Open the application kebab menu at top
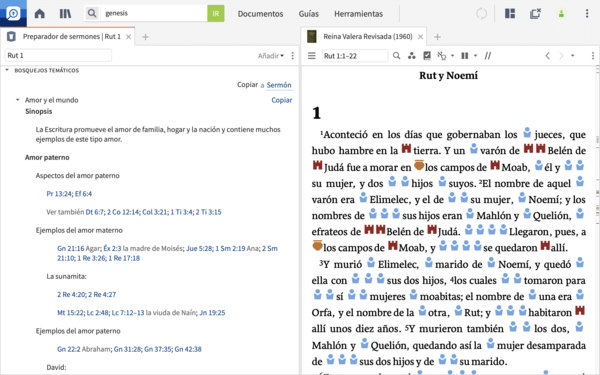 click(587, 13)
